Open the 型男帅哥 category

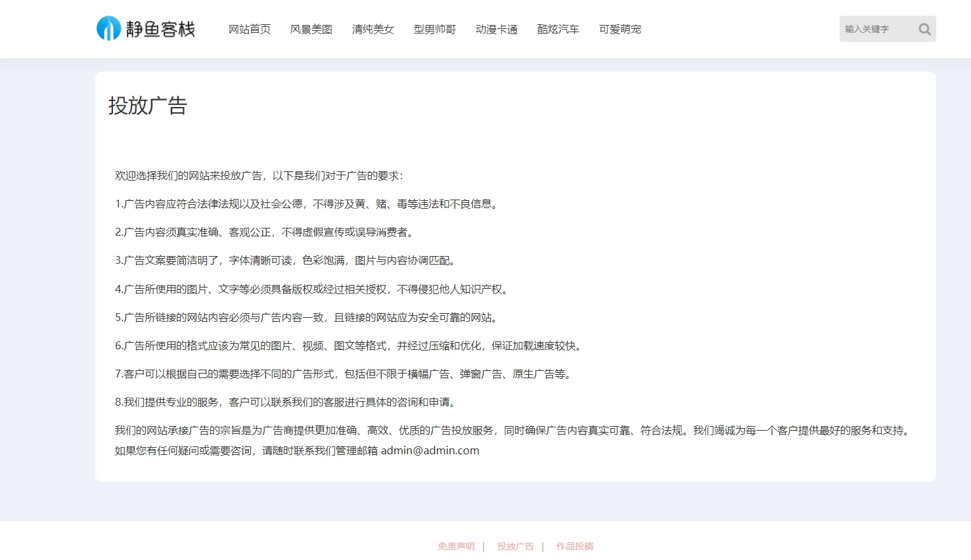(435, 30)
